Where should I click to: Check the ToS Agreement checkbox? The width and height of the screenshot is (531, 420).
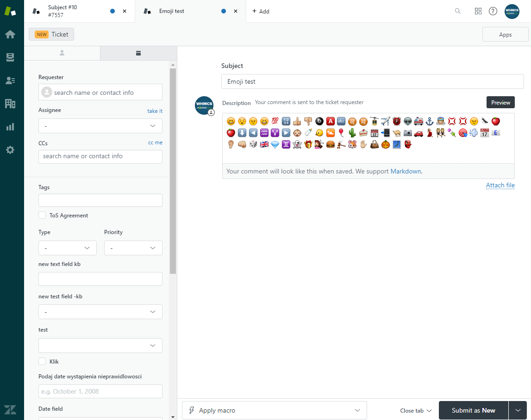pos(42,215)
